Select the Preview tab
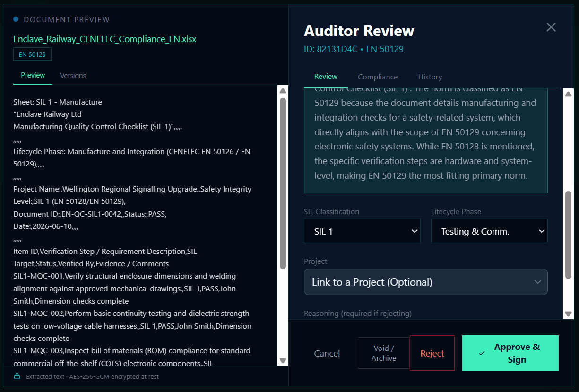The height and width of the screenshot is (392, 579). pos(33,75)
